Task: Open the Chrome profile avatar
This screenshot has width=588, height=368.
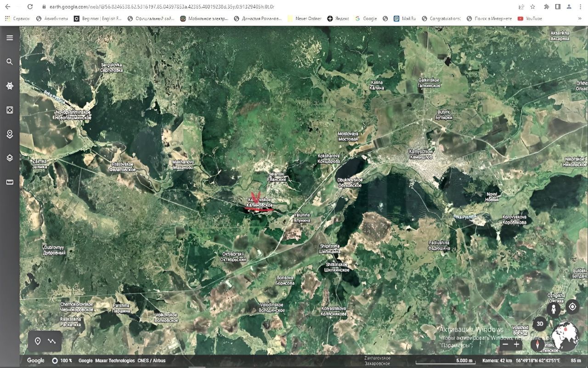Action: click(570, 7)
